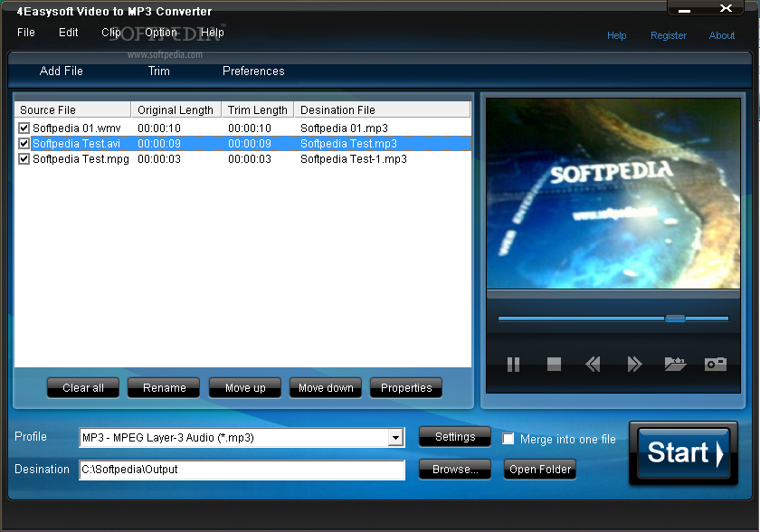
Task: Click the Clear all button
Action: coord(83,387)
